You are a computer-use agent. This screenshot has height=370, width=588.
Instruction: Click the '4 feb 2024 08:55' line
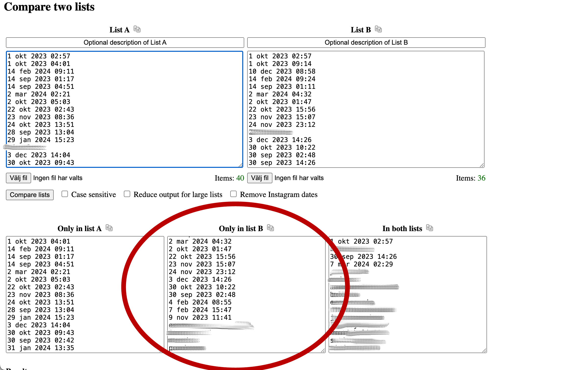[200, 302]
